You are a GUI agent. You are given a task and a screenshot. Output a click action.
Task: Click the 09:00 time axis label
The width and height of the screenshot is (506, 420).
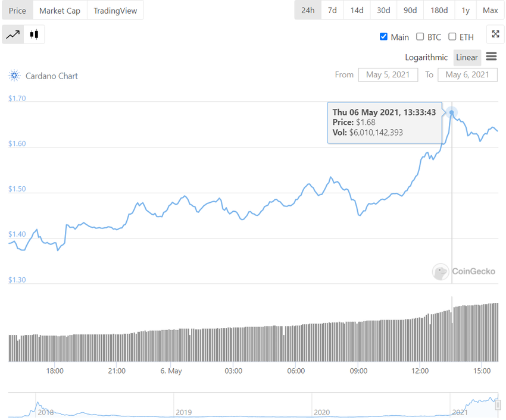(358, 371)
